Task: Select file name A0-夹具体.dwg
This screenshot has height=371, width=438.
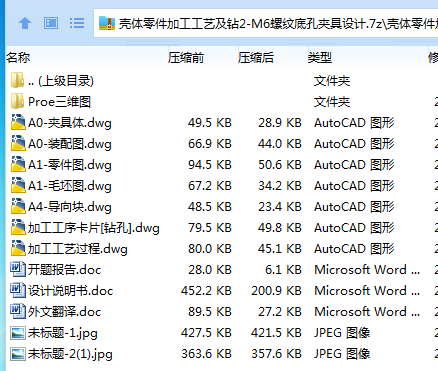Action: coord(70,123)
